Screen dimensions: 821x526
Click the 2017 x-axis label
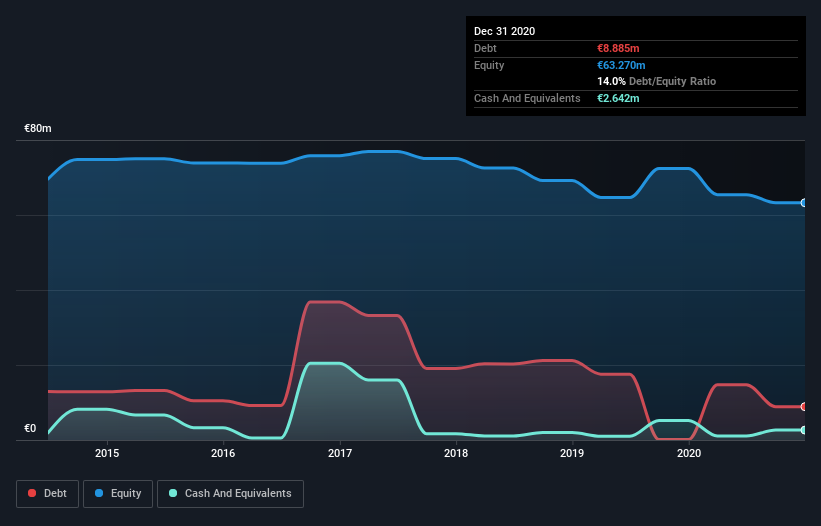pos(340,453)
